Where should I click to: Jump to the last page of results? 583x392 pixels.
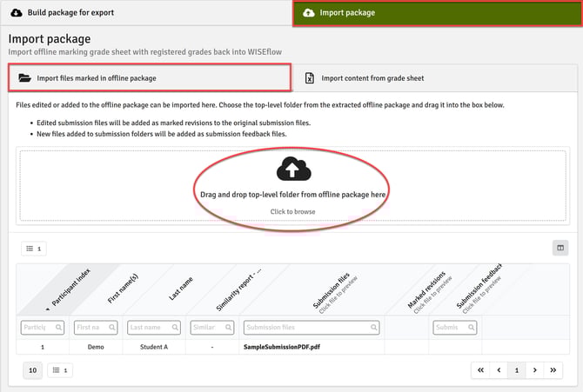(x=553, y=371)
